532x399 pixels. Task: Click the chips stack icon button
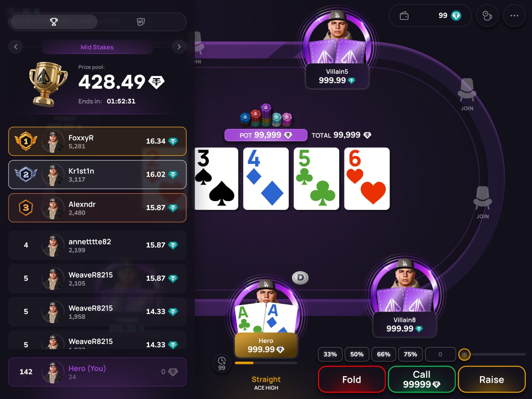click(x=487, y=16)
